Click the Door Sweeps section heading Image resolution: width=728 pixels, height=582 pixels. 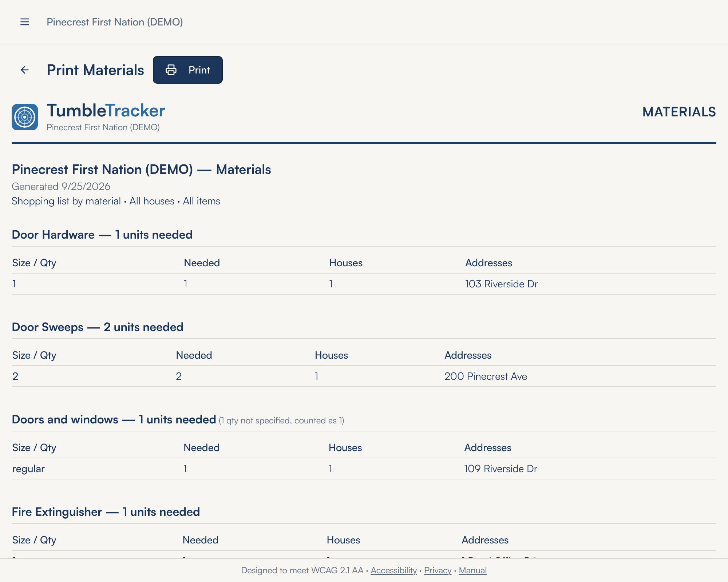[x=98, y=327]
